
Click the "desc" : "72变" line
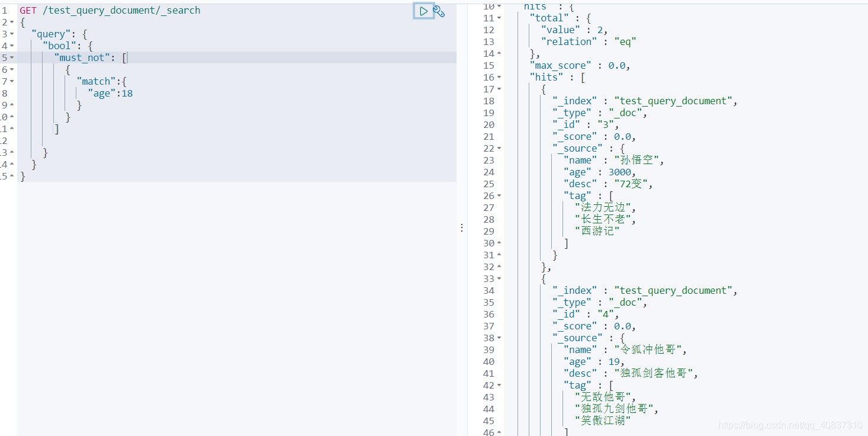[608, 184]
